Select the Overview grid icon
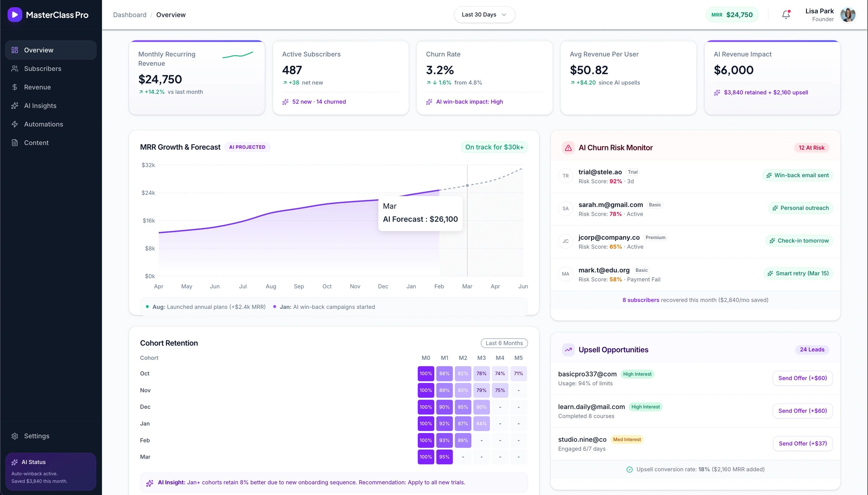 click(x=14, y=50)
